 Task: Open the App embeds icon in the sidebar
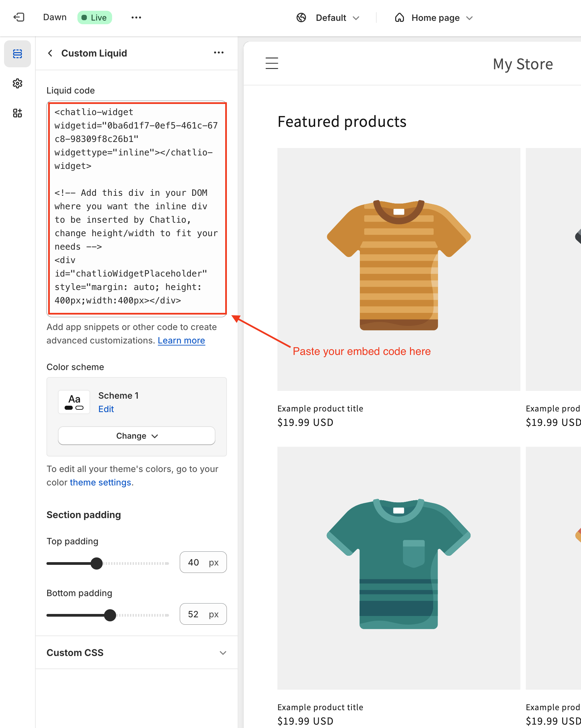tap(18, 113)
